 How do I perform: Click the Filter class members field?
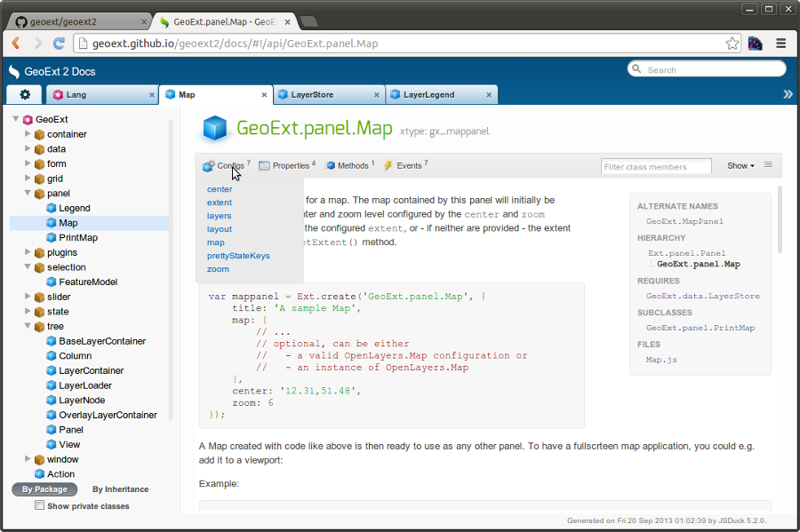(x=656, y=167)
